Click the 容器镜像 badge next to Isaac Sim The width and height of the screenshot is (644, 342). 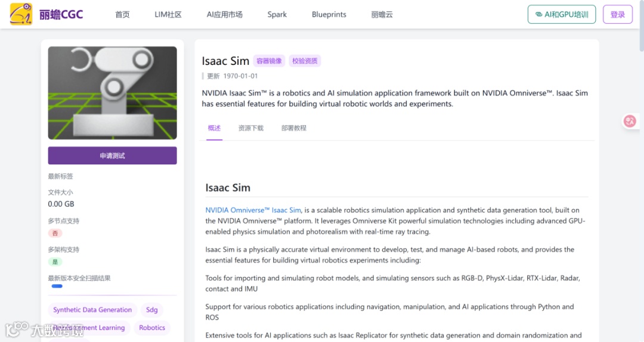(x=269, y=61)
